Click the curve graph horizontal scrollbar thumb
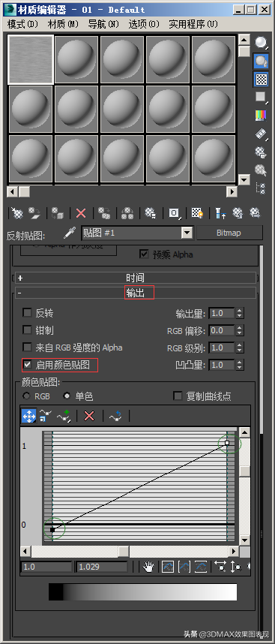The image size is (275, 644). (x=124, y=551)
